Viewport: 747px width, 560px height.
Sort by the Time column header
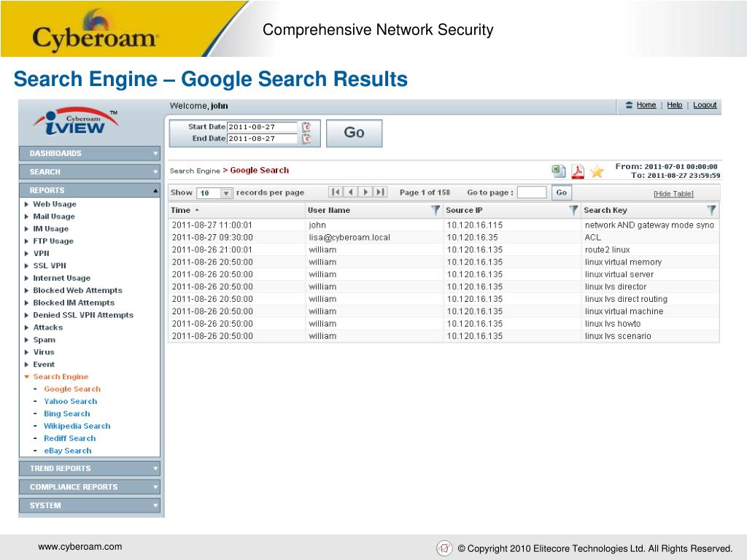181,210
